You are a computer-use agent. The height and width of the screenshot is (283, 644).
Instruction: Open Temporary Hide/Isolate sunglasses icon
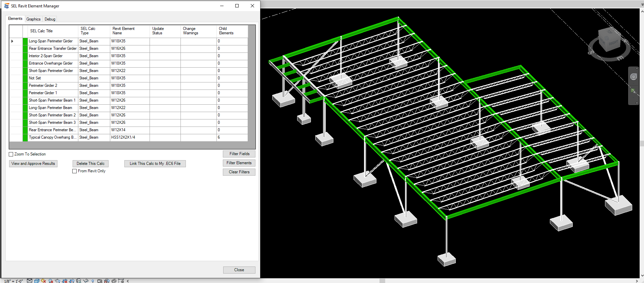coord(86,281)
